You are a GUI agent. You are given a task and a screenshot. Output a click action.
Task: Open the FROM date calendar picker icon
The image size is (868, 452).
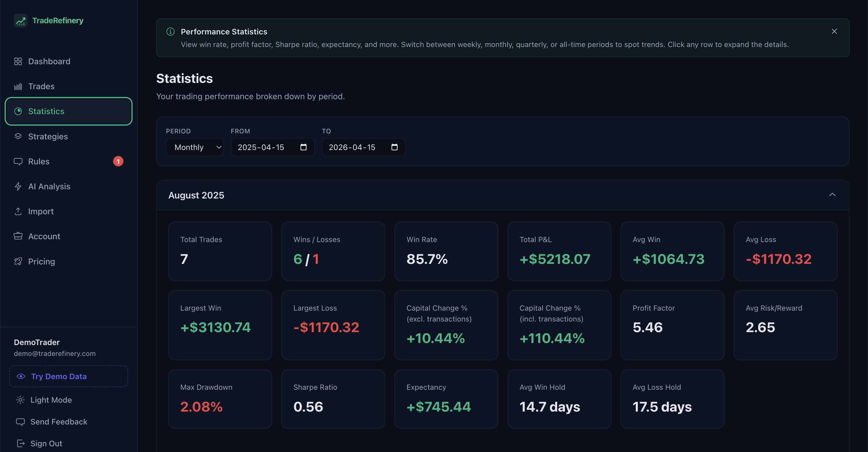coord(303,147)
